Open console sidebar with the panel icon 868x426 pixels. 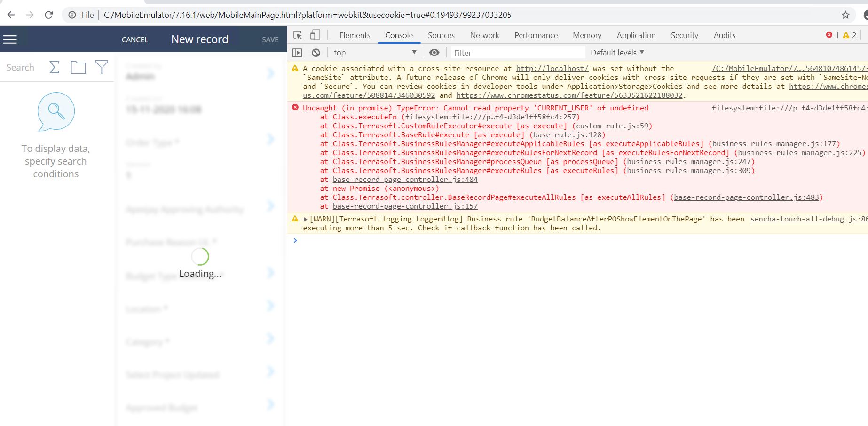coord(298,52)
